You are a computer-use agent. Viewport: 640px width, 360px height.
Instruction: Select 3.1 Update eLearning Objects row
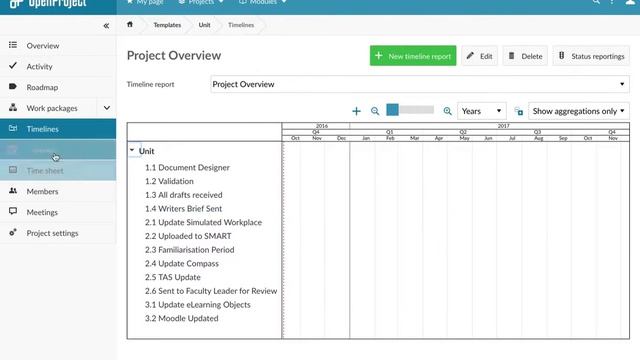point(198,304)
